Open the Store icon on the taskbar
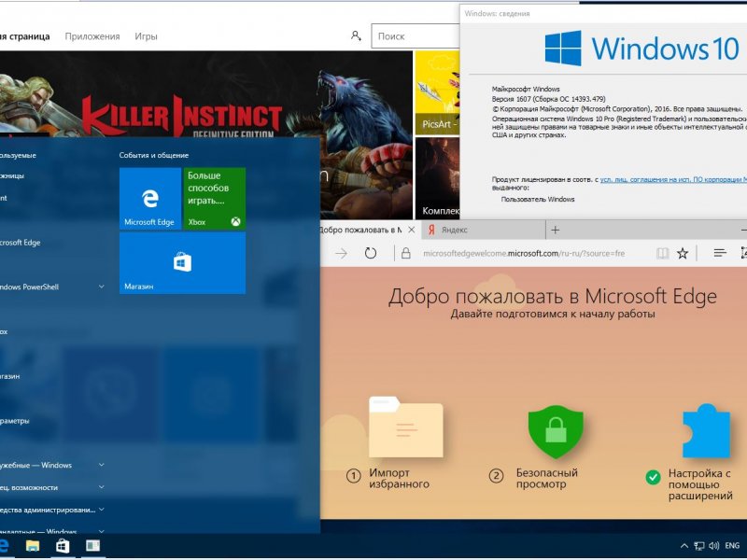 point(63,546)
